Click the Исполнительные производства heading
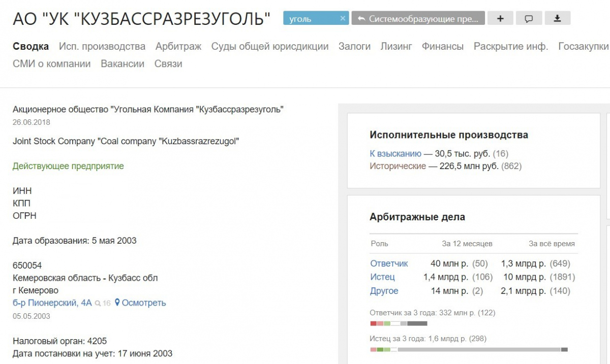Viewport: 610px width, 364px height. [449, 135]
